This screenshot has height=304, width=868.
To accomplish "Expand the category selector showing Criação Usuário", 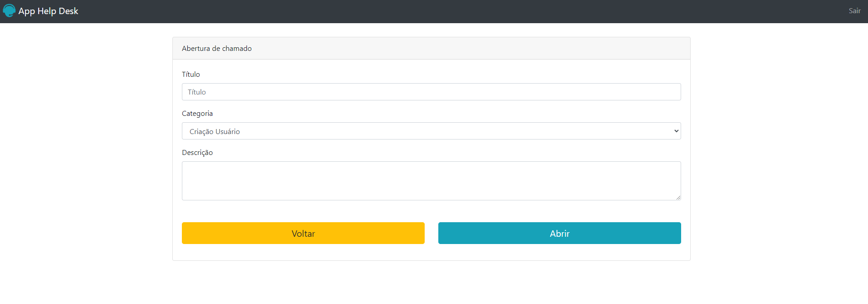I will (x=431, y=131).
